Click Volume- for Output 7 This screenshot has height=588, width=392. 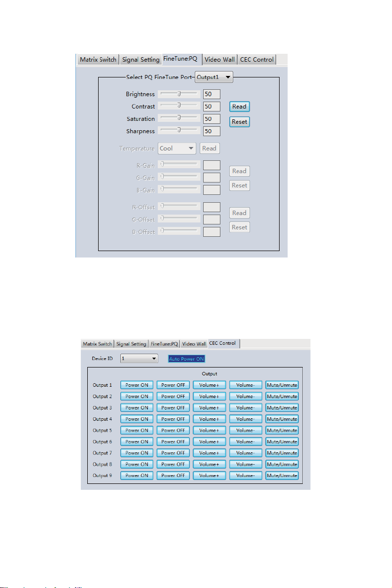(x=246, y=453)
